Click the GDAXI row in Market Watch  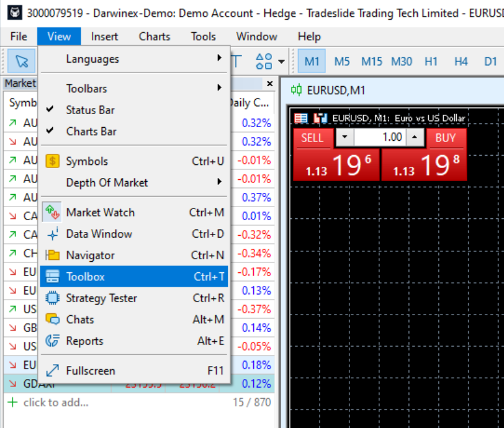point(139,383)
